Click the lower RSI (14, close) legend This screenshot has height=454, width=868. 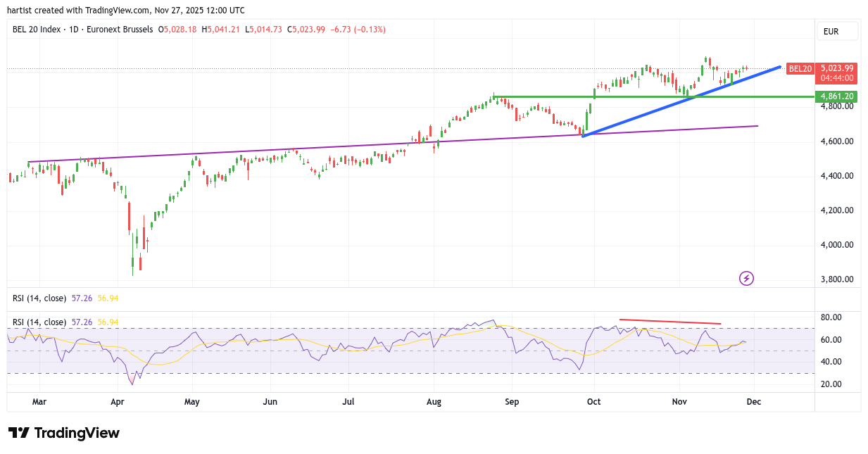pyautogui.click(x=39, y=322)
